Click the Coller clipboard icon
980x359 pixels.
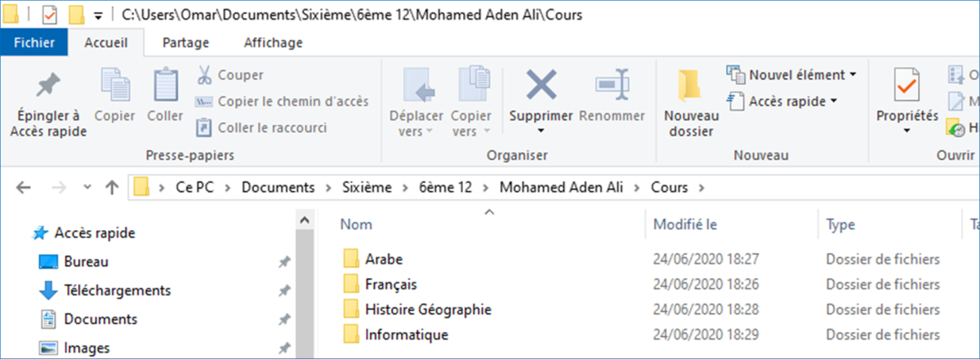(165, 84)
